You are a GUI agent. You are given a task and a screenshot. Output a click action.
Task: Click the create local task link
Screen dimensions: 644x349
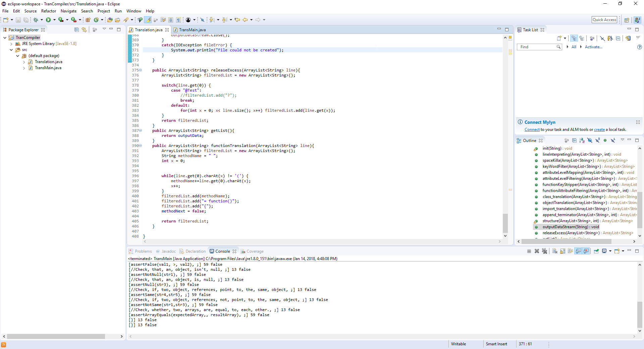[x=599, y=130]
